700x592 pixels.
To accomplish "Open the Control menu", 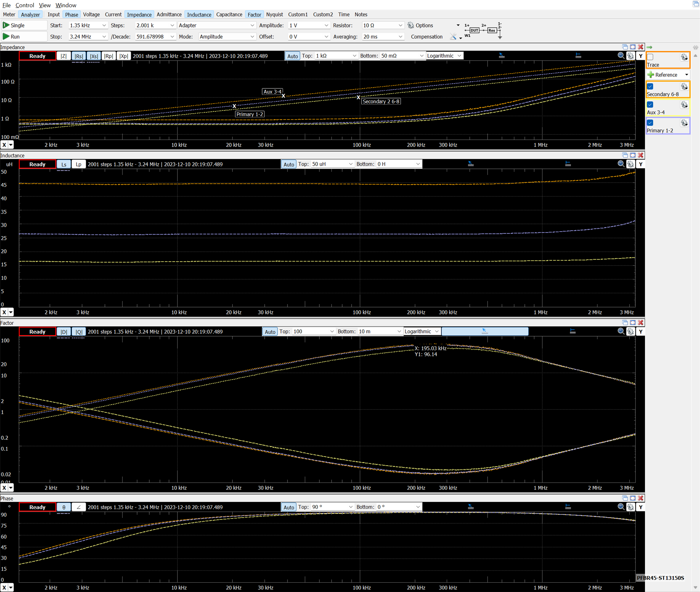I will [x=25, y=5].
